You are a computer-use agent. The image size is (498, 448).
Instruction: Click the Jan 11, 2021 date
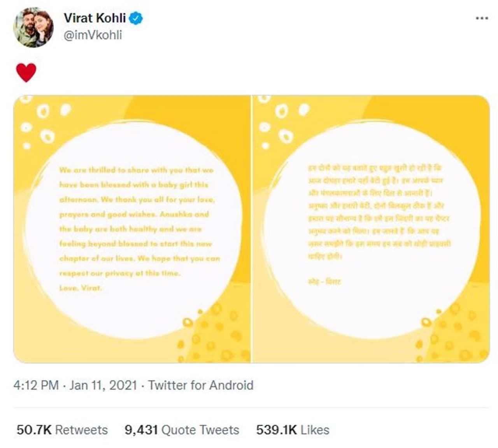(103, 385)
